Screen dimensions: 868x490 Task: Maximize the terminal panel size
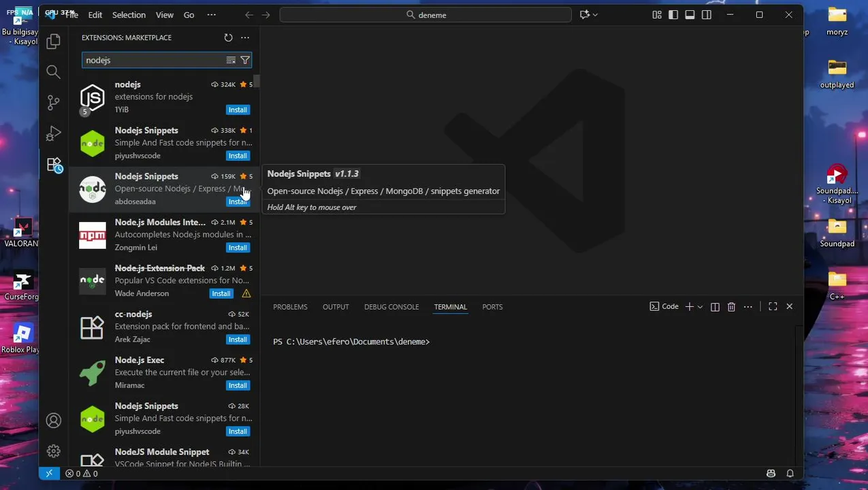click(773, 307)
